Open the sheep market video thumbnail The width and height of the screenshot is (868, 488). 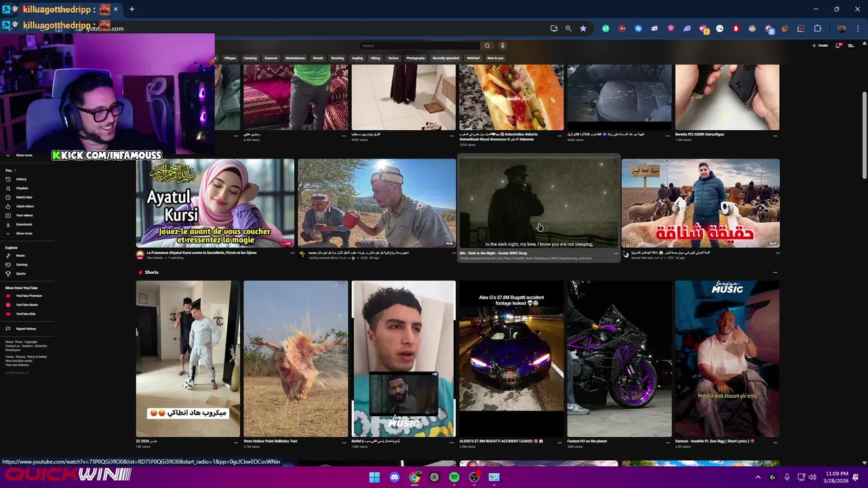point(701,203)
